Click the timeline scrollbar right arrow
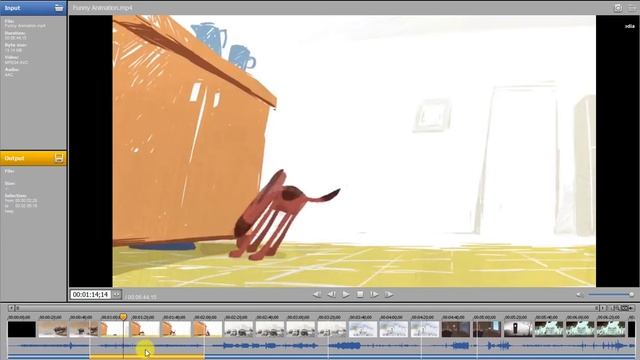This screenshot has width=640, height=360. pyautogui.click(x=603, y=308)
